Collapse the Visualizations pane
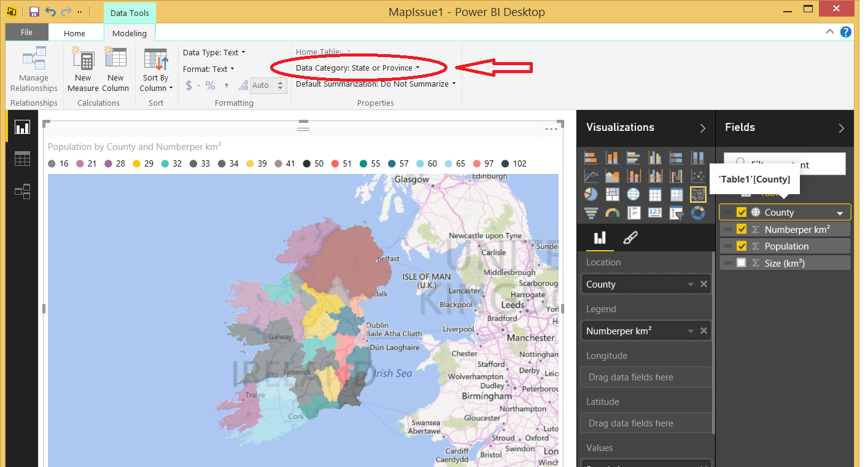This screenshot has height=467, width=868. point(703,128)
